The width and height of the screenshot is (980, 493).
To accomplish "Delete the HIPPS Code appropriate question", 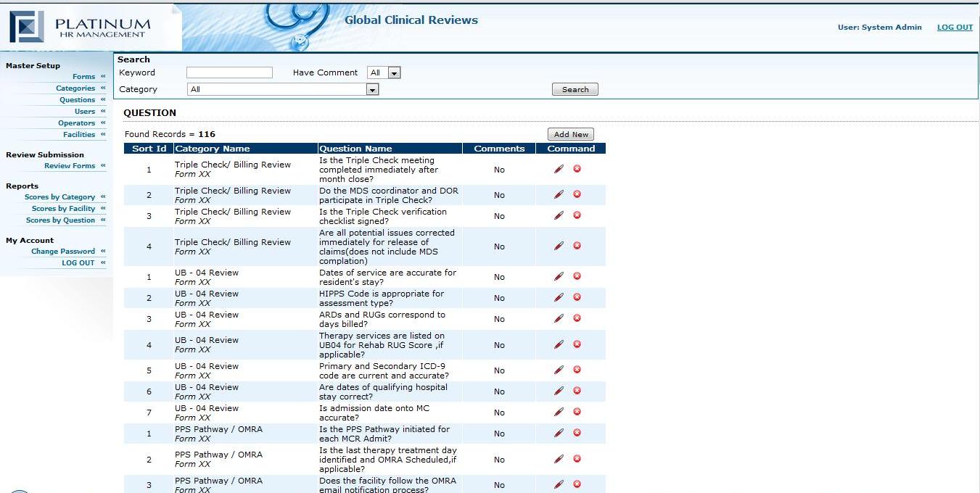I will [577, 297].
